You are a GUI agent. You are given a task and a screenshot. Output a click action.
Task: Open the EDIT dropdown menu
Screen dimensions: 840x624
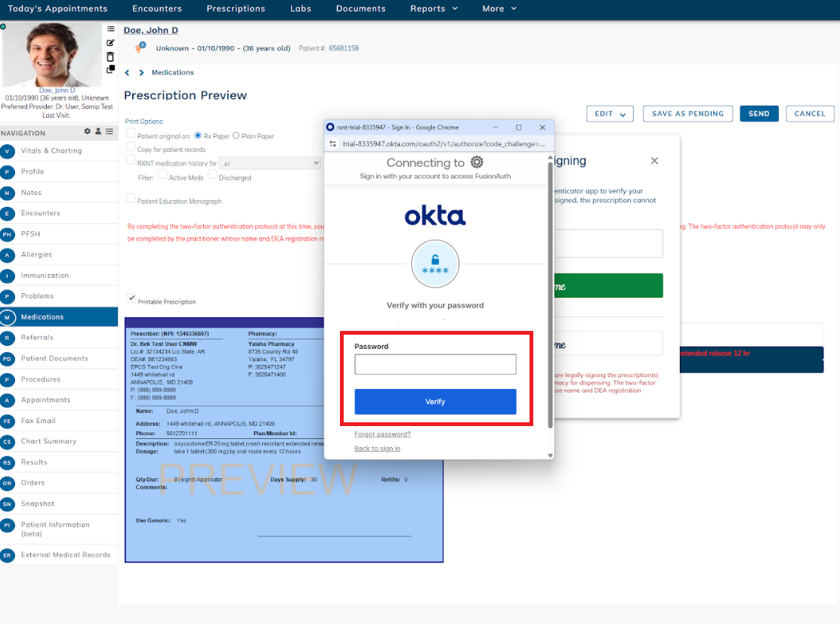pyautogui.click(x=610, y=113)
